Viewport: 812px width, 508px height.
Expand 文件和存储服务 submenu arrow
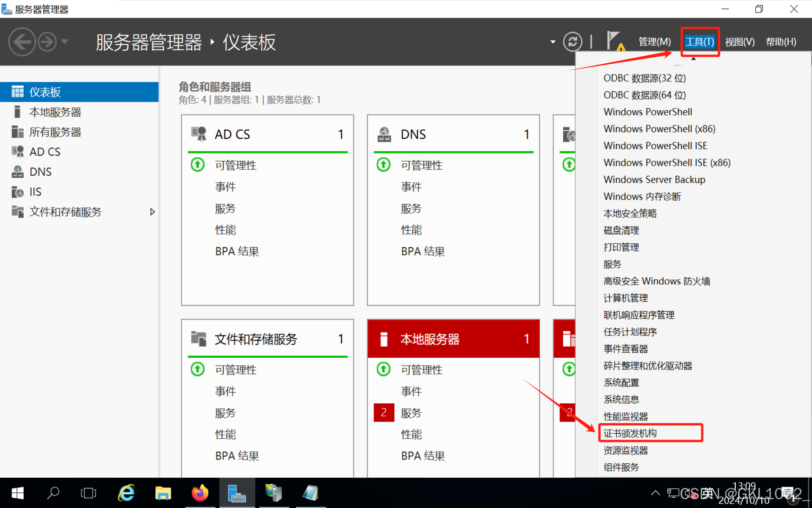tap(152, 212)
